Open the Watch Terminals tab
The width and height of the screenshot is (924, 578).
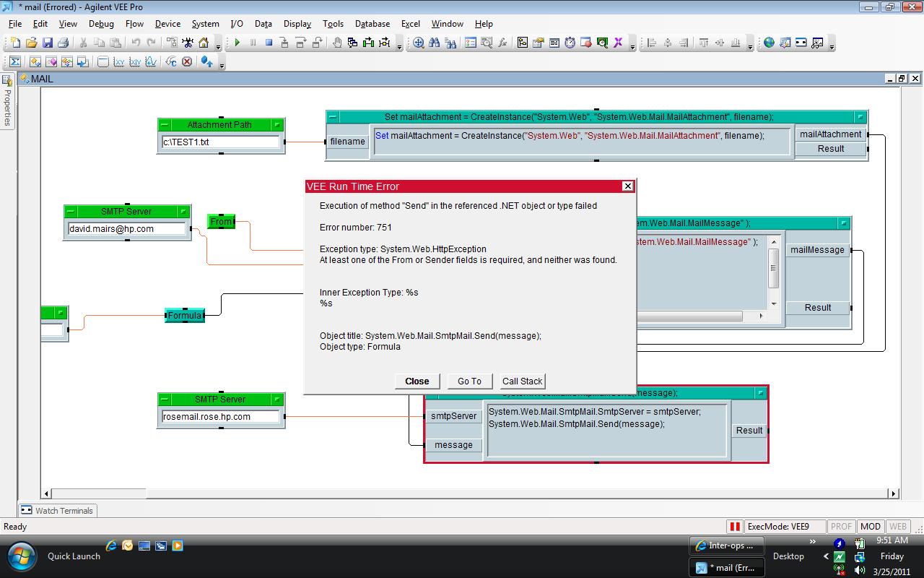[57, 510]
